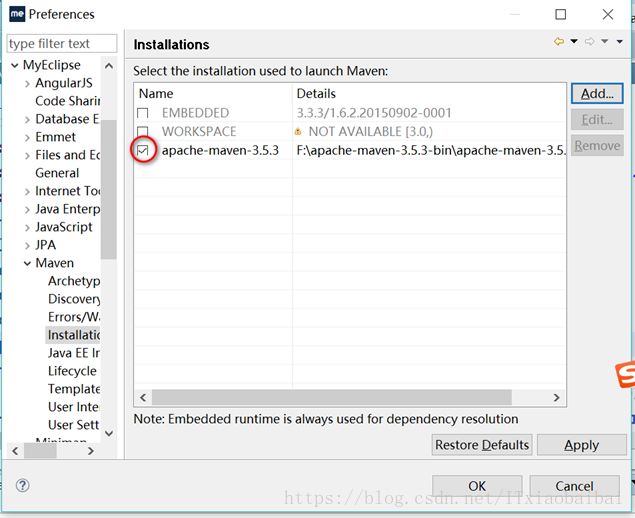Expand the JPA tree node
The image size is (635, 518).
pyautogui.click(x=27, y=246)
